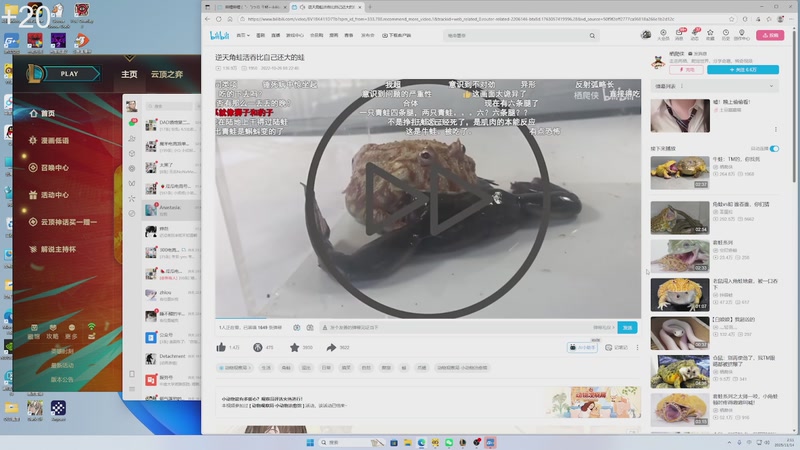Focus the bilibili search input field
Viewport: 800px width, 450px height.
515,36
